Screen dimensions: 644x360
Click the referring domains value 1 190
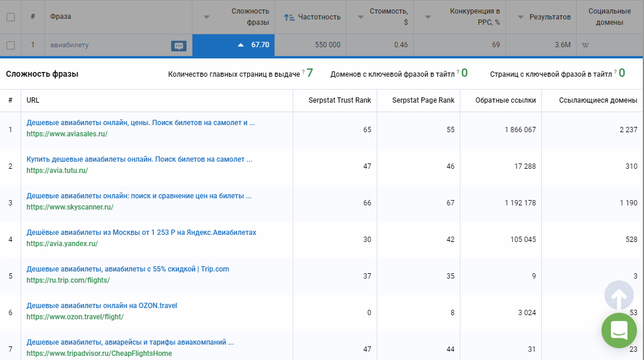click(629, 203)
